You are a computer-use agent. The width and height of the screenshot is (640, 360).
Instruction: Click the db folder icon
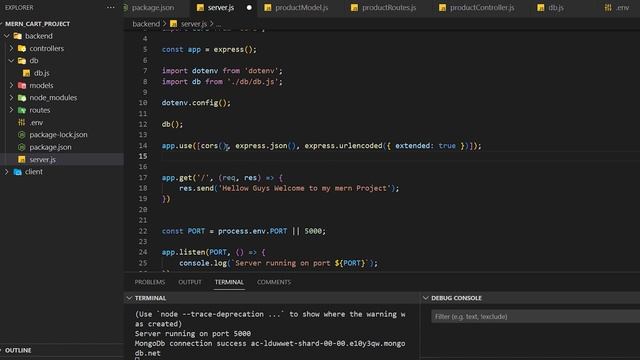click(x=22, y=60)
